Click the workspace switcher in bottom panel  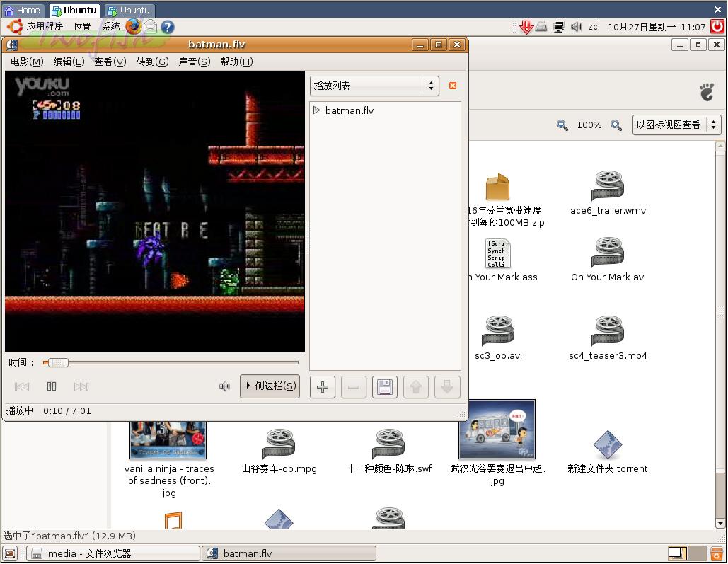coord(686,554)
